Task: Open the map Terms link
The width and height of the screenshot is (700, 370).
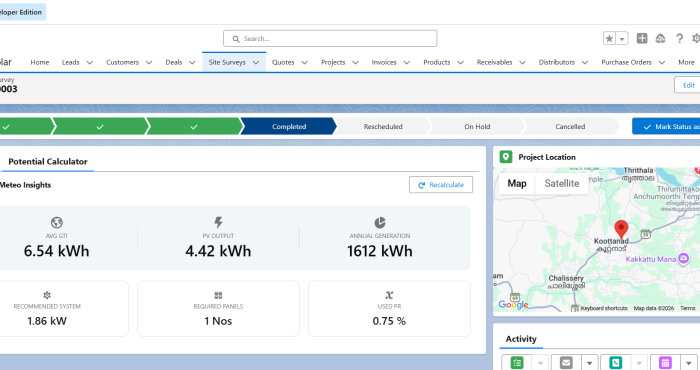Action: [x=688, y=308]
